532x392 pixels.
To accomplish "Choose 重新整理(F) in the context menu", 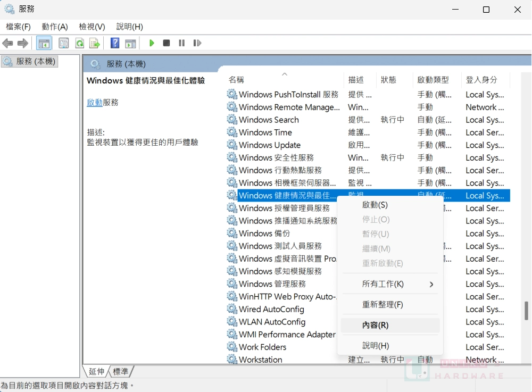I will point(390,305).
